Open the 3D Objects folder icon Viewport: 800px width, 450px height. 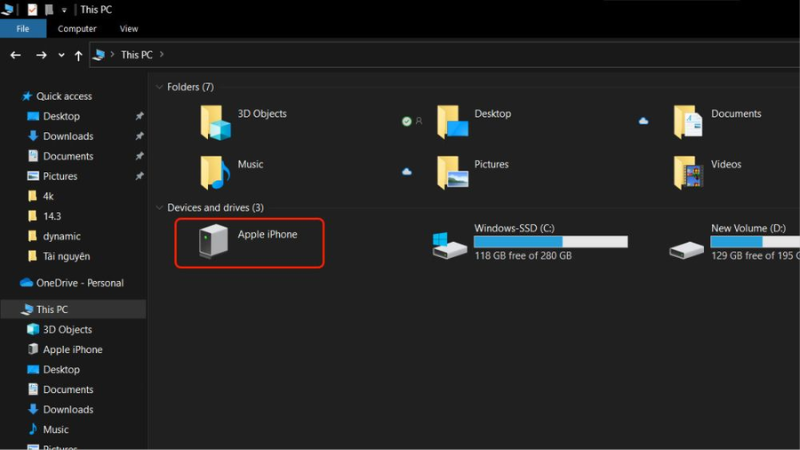tap(215, 122)
